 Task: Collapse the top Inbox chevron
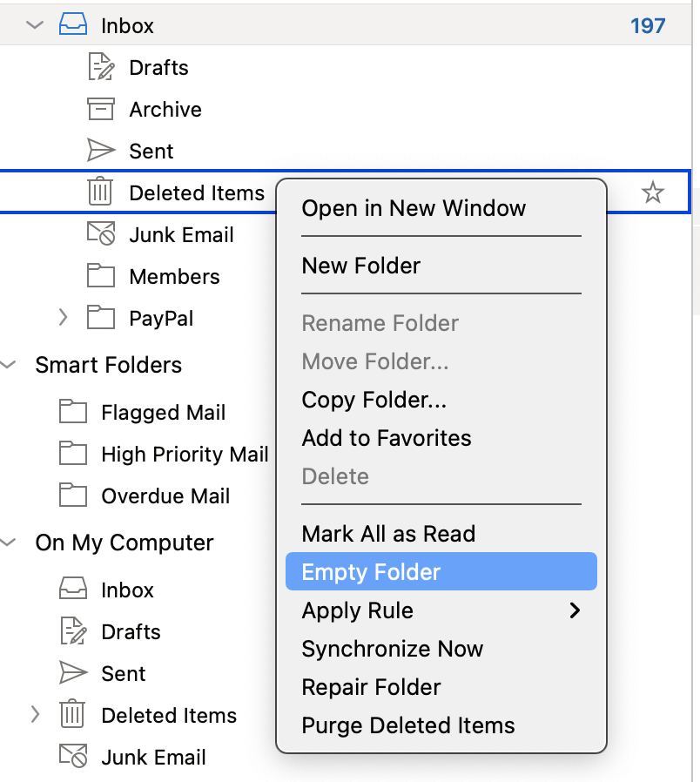(x=35, y=25)
